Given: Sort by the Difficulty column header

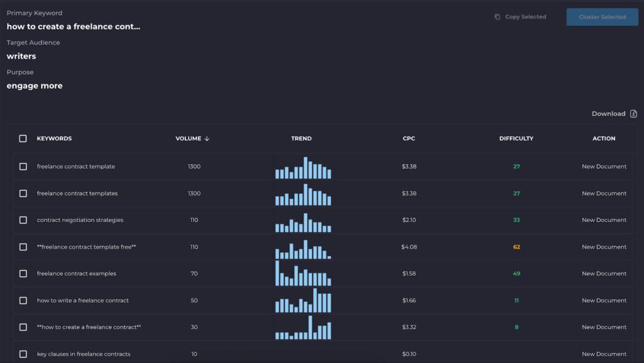Looking at the screenshot, I should click(x=516, y=138).
